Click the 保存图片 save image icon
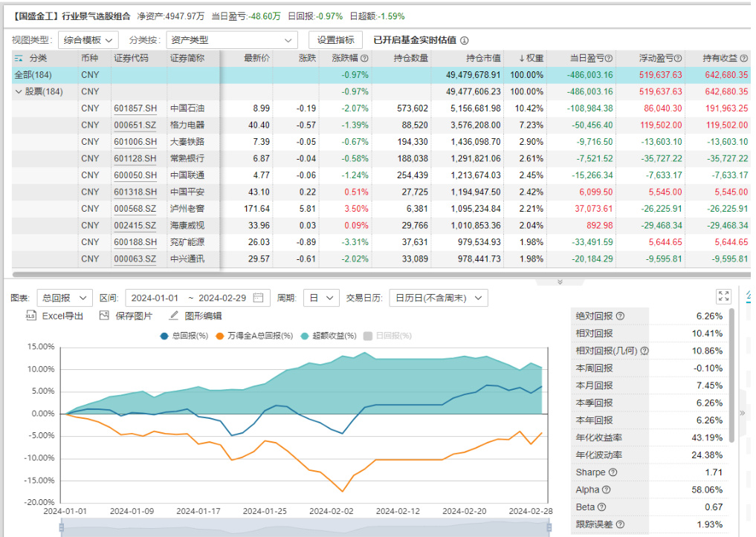 (105, 316)
